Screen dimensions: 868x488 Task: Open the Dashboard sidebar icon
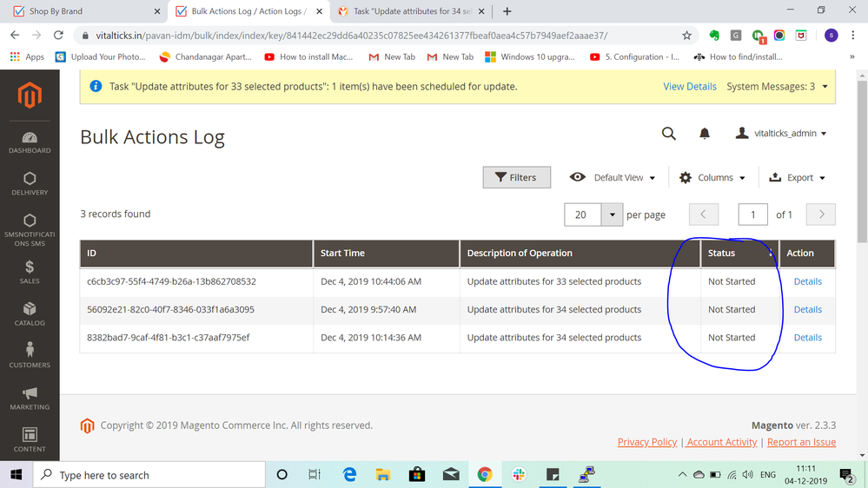(x=30, y=142)
